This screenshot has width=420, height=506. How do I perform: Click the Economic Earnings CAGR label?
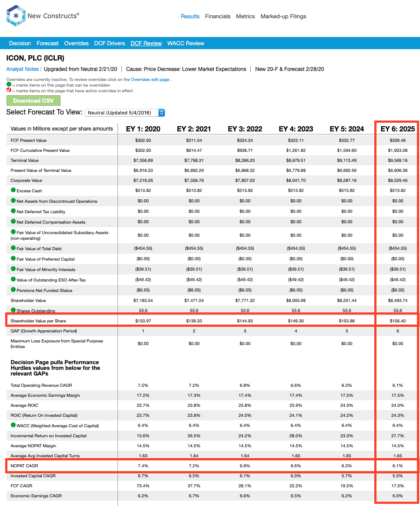point(36,496)
